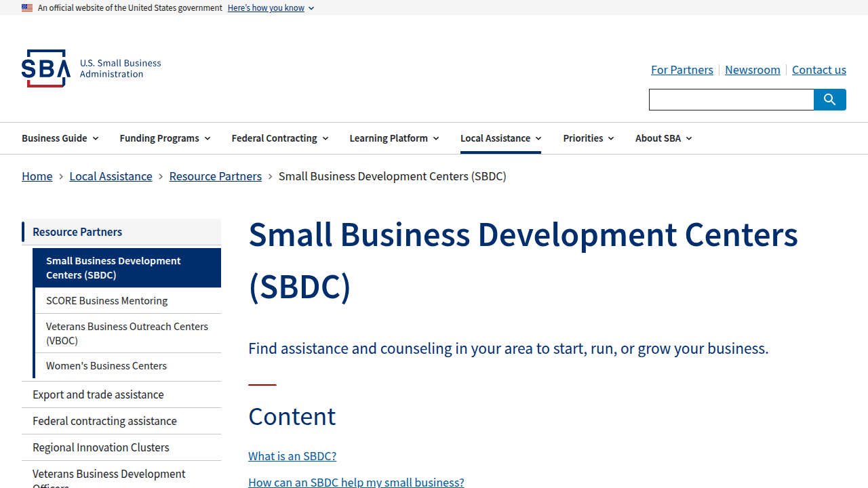Click Contact us in the header

tap(819, 70)
